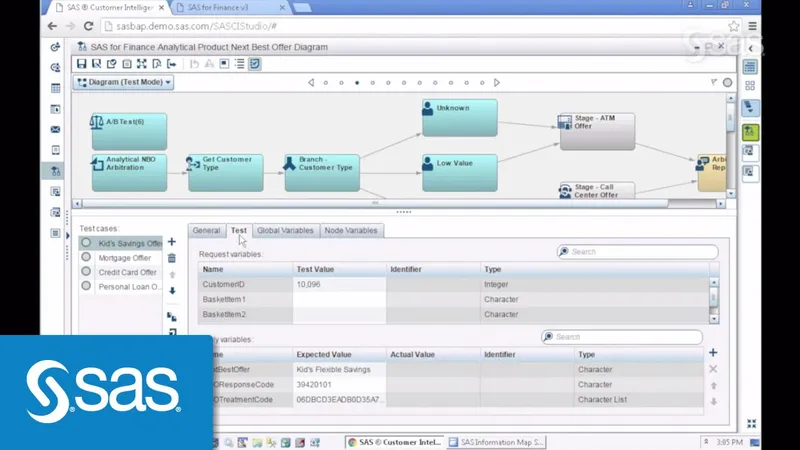Click the filter funnel icon above diagram

pos(714,82)
